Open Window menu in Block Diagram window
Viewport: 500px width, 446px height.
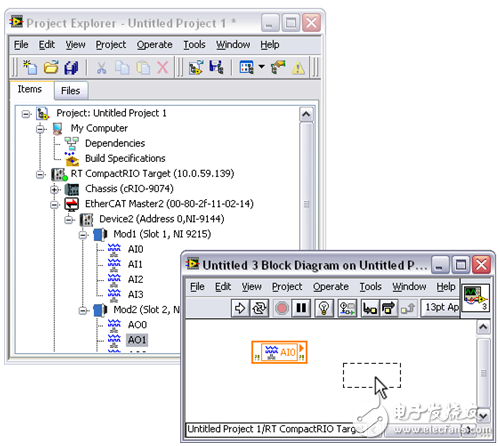click(409, 287)
